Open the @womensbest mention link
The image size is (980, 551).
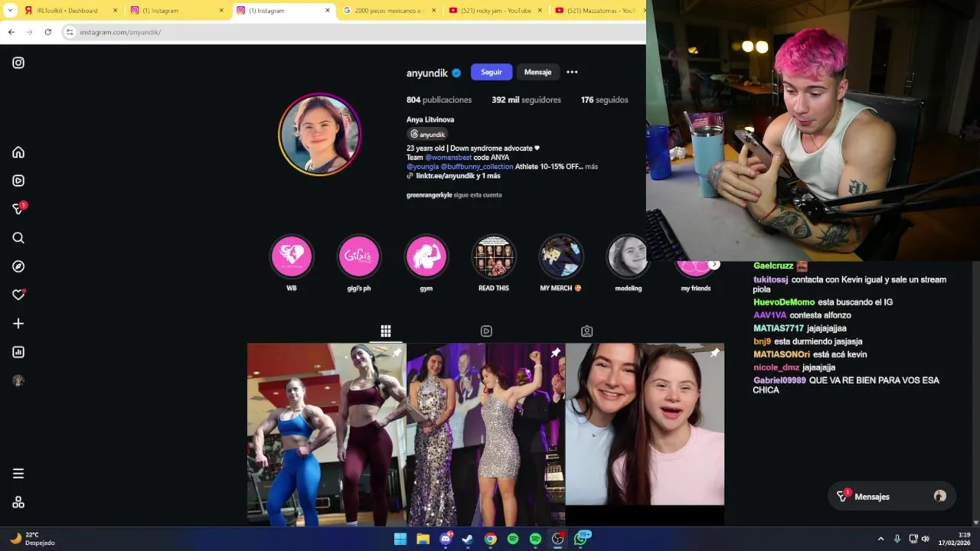(449, 158)
